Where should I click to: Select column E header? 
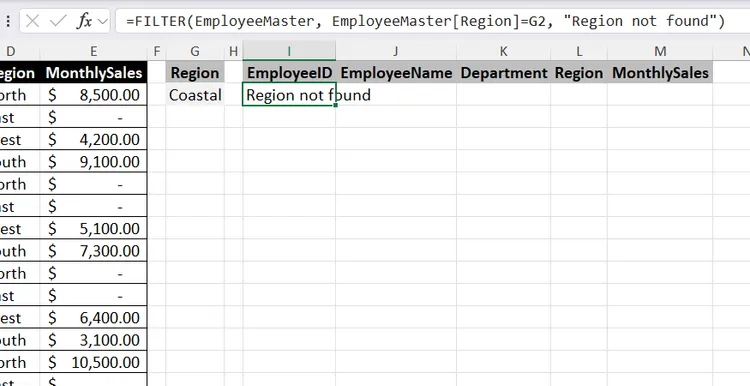[94, 51]
